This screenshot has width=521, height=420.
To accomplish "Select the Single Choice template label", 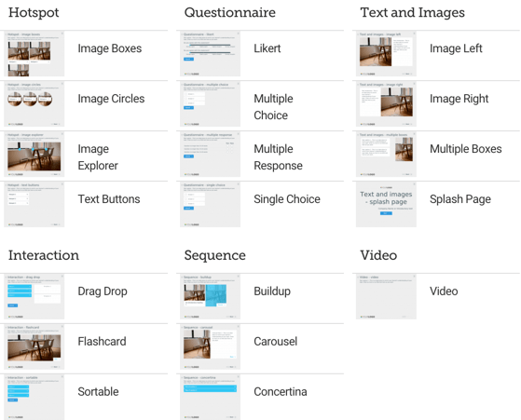I will pos(287,199).
